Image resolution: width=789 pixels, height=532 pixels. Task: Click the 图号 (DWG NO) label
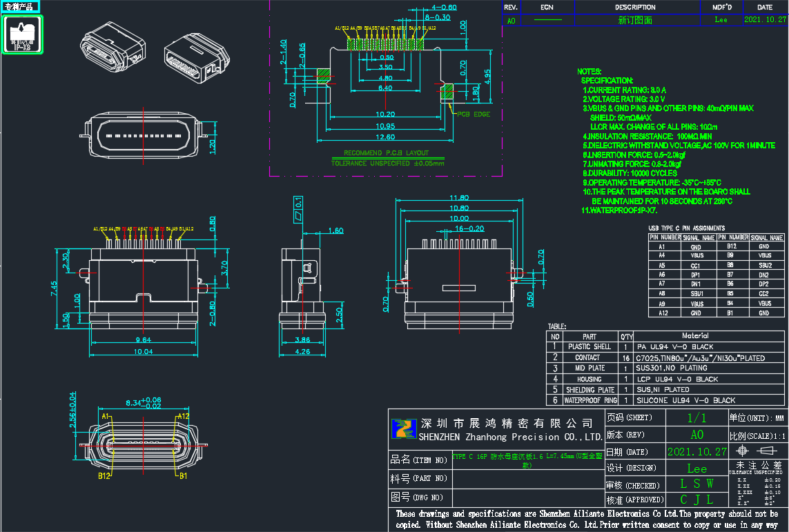417,497
